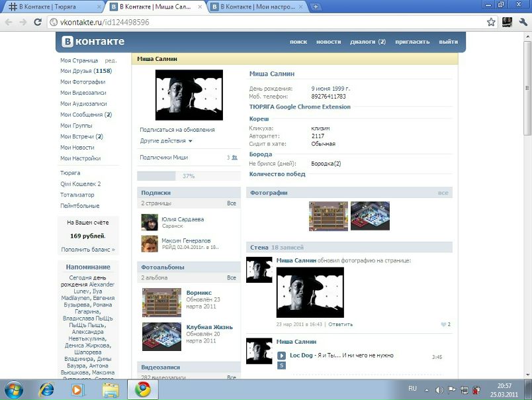This screenshot has width=532, height=400.
Task: Open Internet Explorer from the taskbar
Action: coord(46,389)
